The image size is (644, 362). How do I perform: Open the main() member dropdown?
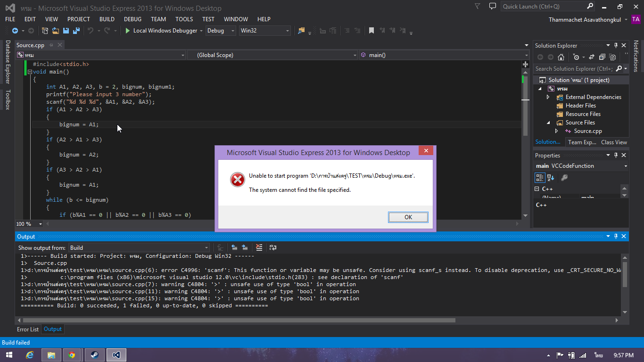click(445, 55)
